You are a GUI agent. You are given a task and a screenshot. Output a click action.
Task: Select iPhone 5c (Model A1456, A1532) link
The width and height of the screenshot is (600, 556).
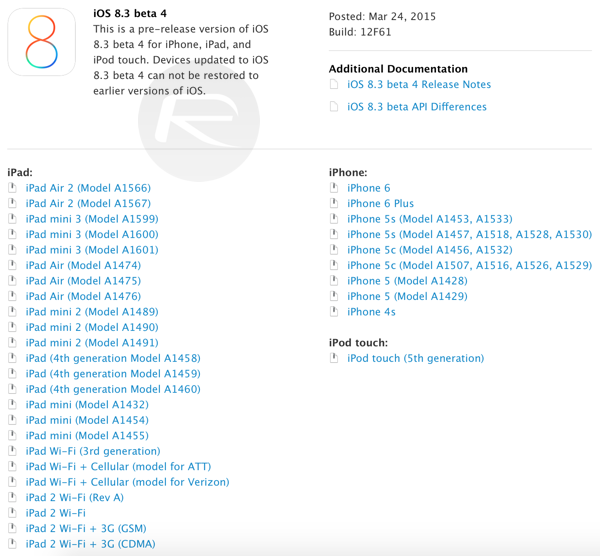(430, 250)
